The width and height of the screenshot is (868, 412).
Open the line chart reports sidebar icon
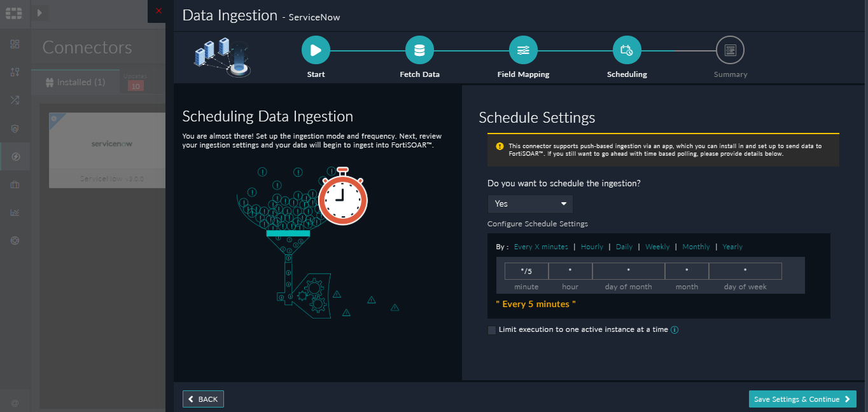pyautogui.click(x=15, y=212)
